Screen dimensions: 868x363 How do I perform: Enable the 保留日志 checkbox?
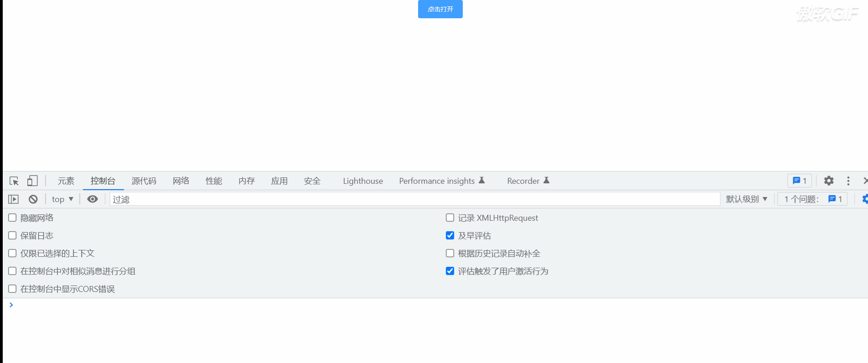pos(12,236)
